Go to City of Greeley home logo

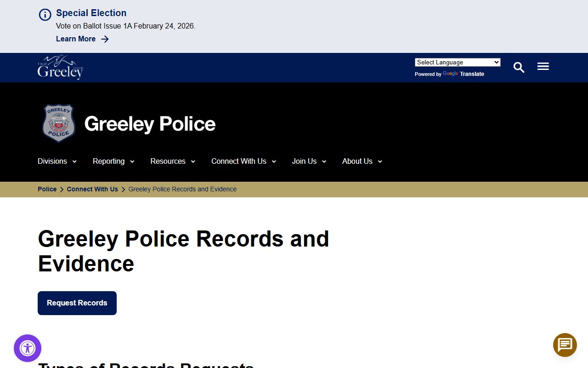tap(60, 67)
